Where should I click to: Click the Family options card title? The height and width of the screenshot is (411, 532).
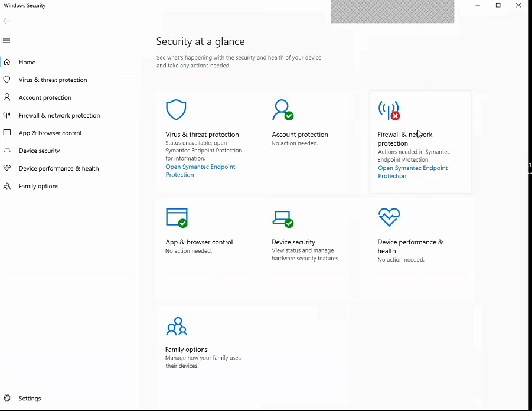186,350
